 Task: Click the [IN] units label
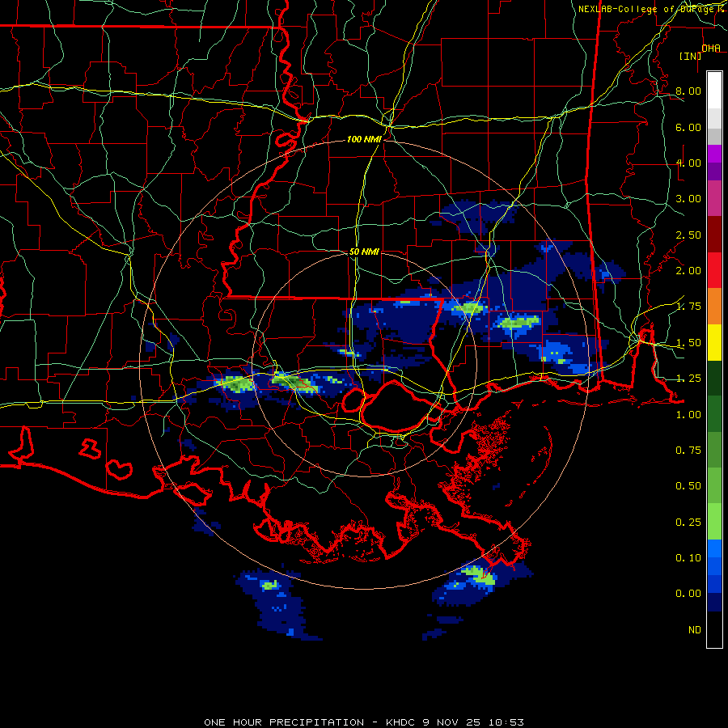691,56
